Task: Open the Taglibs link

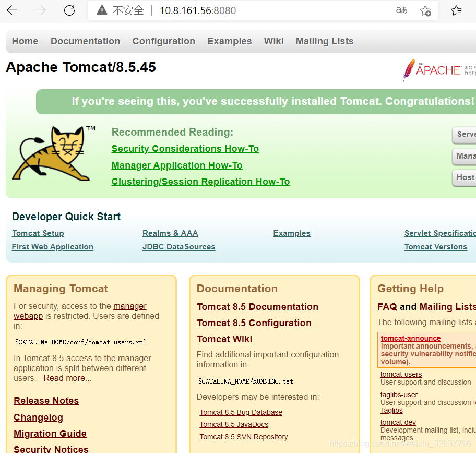Action: (x=391, y=411)
